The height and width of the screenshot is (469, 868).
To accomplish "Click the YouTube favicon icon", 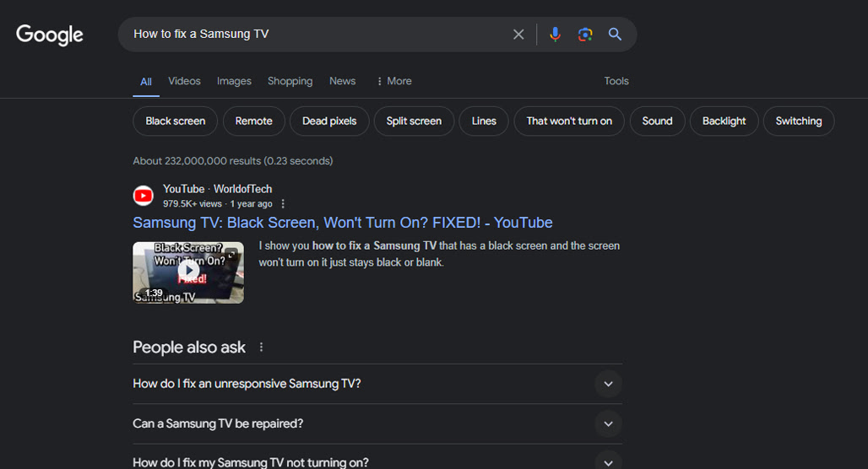I will [144, 195].
